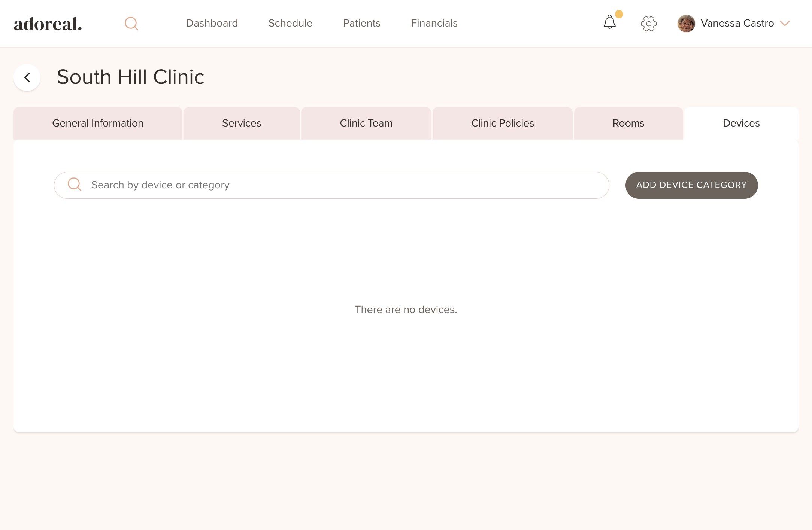Expand the Vanessa Castro account chevron
This screenshot has height=530, width=812.
(x=785, y=24)
